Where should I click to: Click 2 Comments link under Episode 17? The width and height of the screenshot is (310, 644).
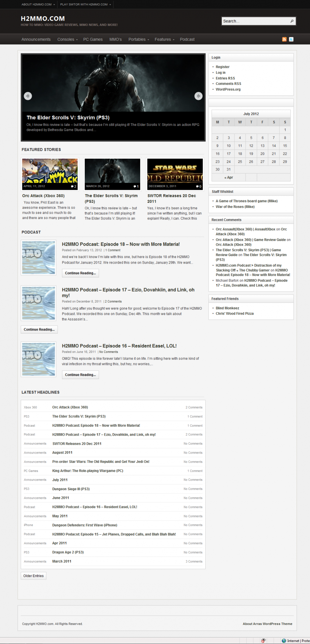(x=113, y=301)
